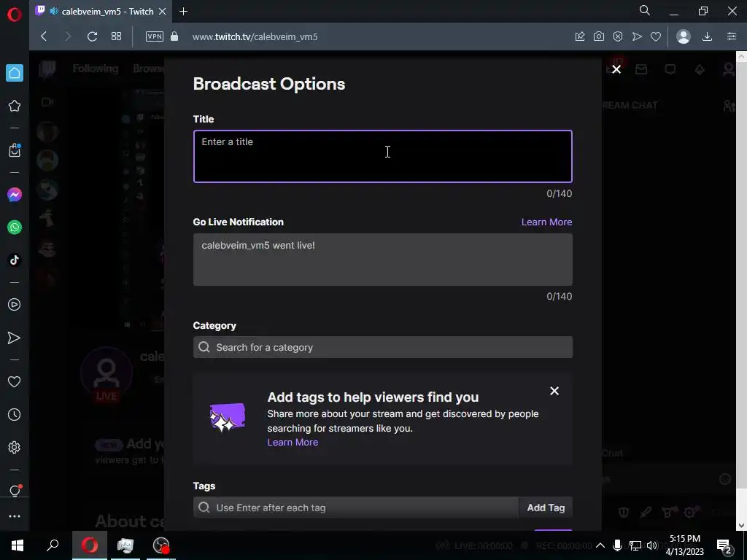The width and height of the screenshot is (747, 560).
Task: Open a new browser tab
Action: pos(183,12)
